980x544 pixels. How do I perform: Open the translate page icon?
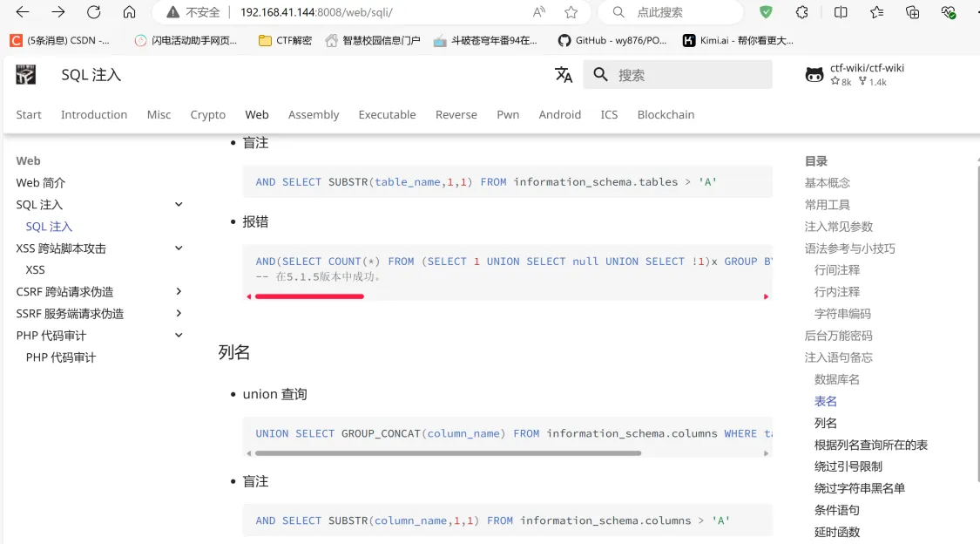click(564, 75)
